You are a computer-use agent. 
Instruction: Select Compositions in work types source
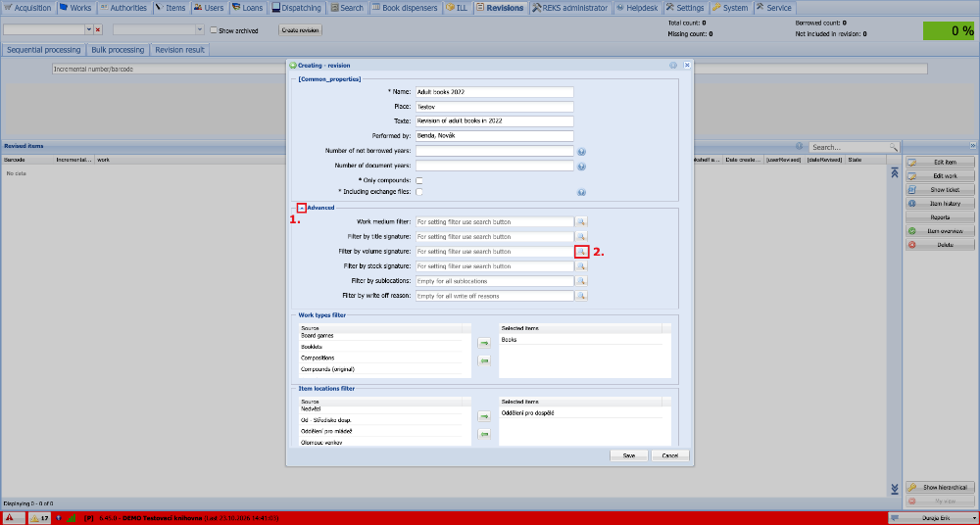(x=381, y=358)
